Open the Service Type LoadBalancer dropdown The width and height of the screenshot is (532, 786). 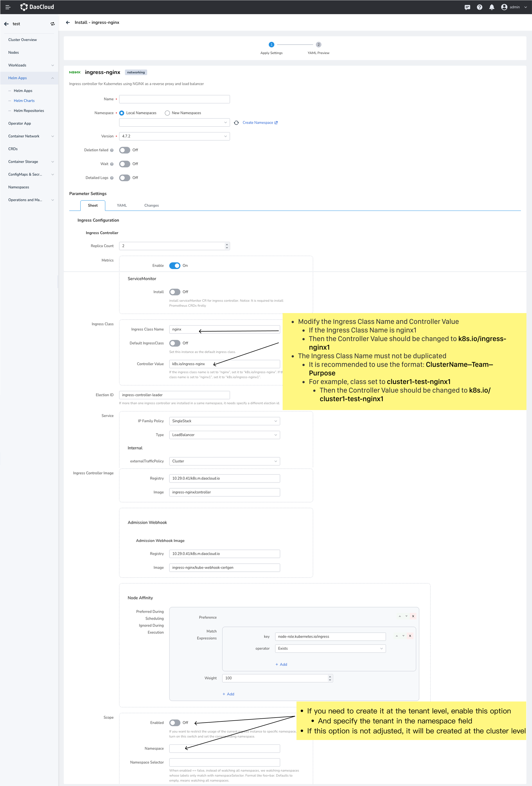pos(224,435)
